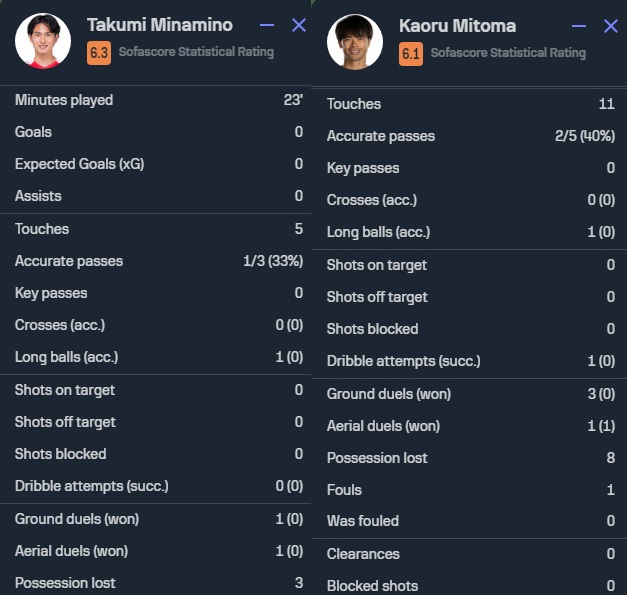
Task: Minimize the Takumi Minamino stats panel
Action: click(x=266, y=25)
